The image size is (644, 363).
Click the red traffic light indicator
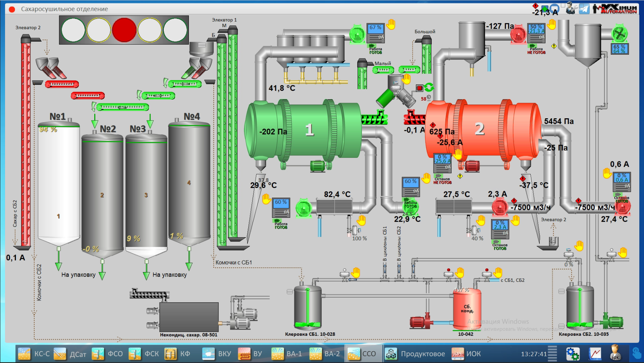124,30
